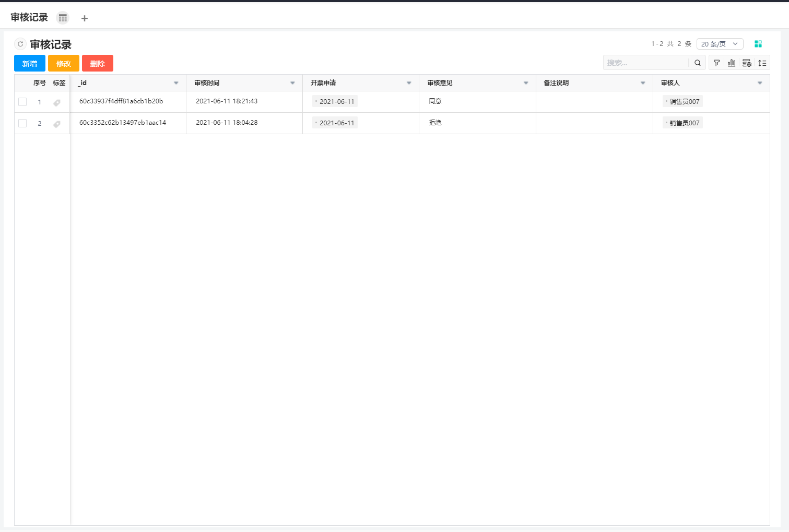Open the 开票申请 column dropdown arrow
Viewport: 789px width, 532px height.
[409, 83]
